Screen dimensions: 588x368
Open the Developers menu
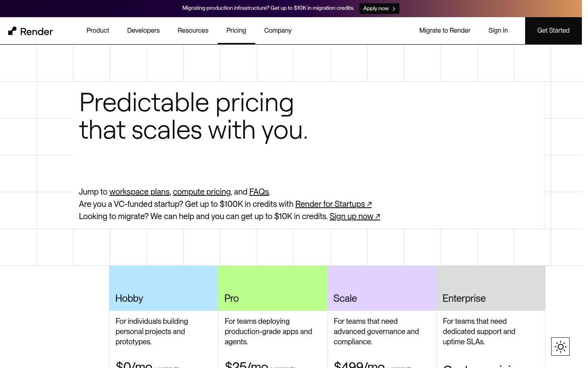click(x=143, y=31)
